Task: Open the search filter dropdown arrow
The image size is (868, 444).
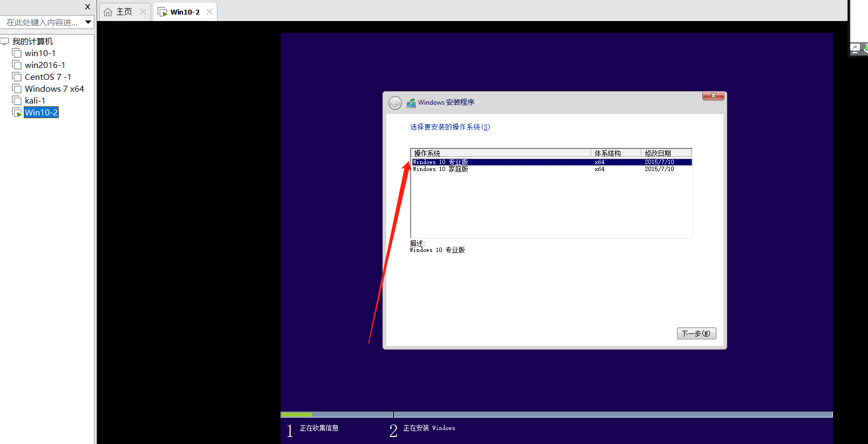Action: (88, 22)
